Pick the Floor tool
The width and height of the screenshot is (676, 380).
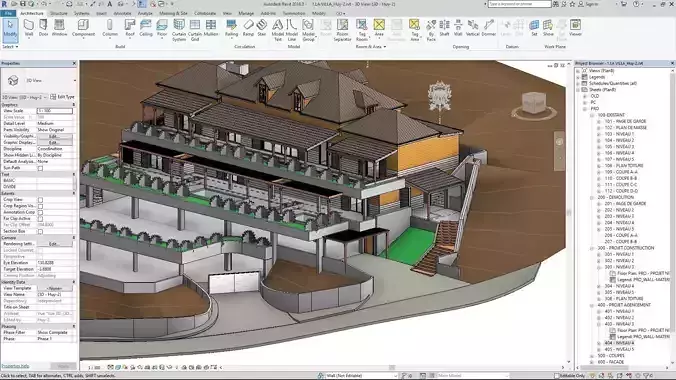tap(162, 28)
